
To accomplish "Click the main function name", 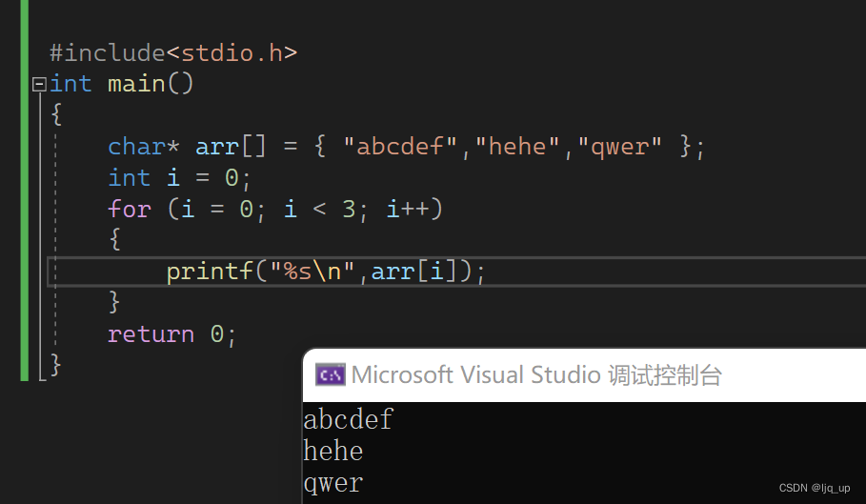I will 136,84.
